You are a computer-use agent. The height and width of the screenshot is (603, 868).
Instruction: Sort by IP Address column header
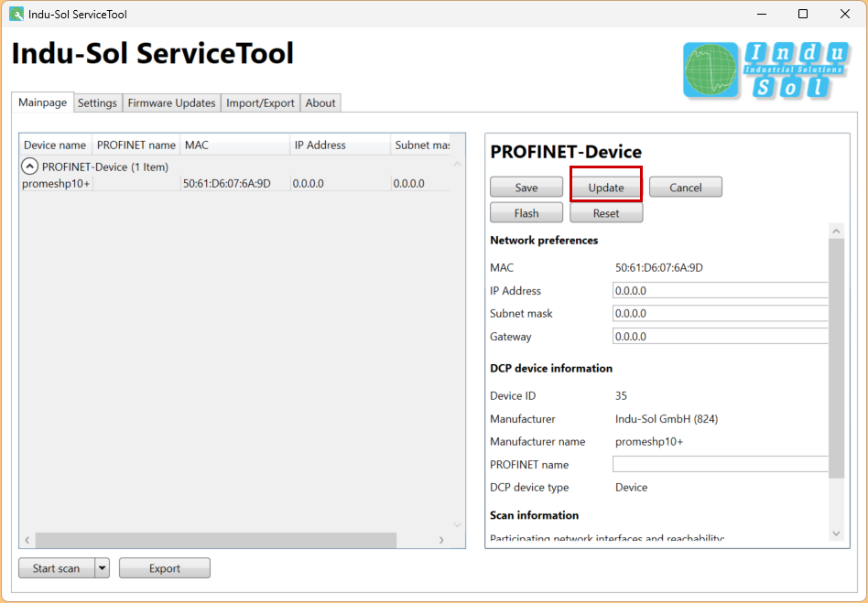(x=340, y=145)
